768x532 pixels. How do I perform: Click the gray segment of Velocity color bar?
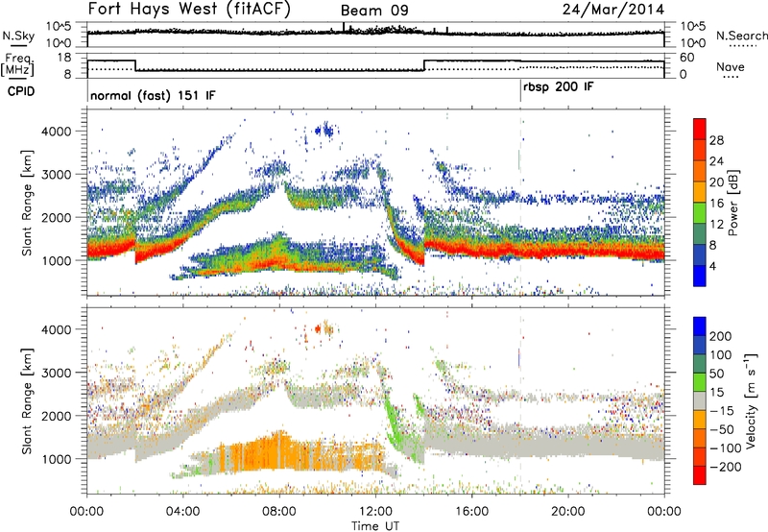700,401
